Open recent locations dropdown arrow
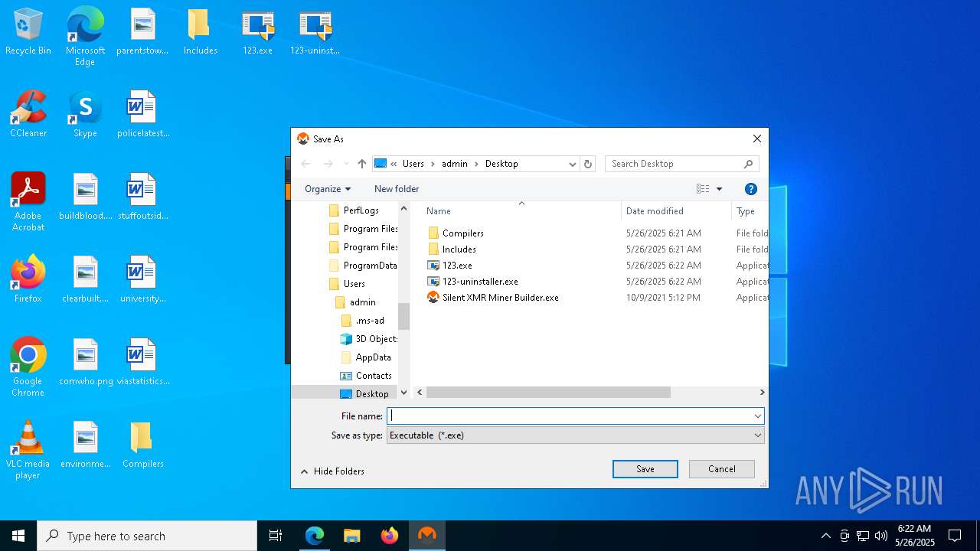Viewport: 980px width, 551px height. click(346, 164)
